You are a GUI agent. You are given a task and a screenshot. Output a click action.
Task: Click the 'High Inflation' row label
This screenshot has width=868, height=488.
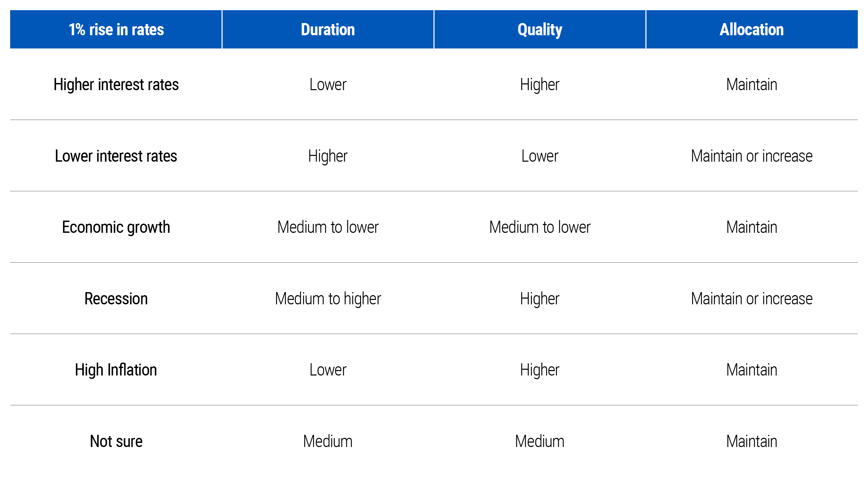(116, 370)
